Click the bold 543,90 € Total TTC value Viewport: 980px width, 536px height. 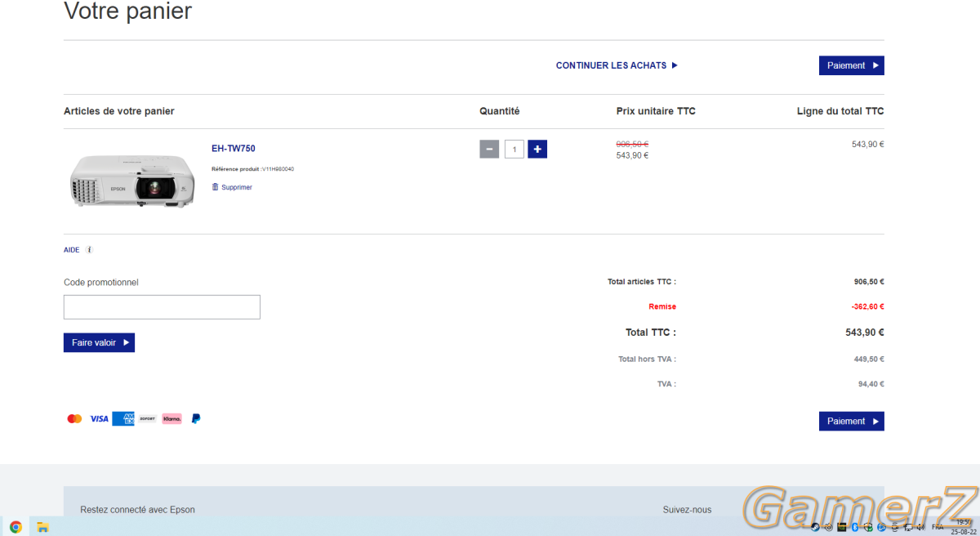tap(865, 333)
